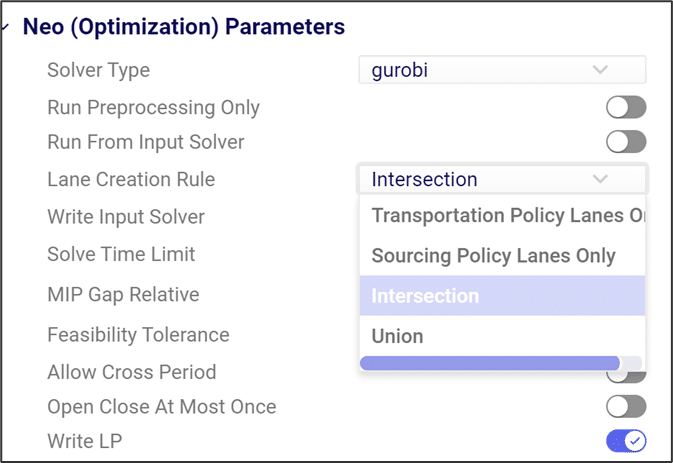Image resolution: width=673 pixels, height=463 pixels.
Task: Click the Solver Type label
Action: pos(98,71)
